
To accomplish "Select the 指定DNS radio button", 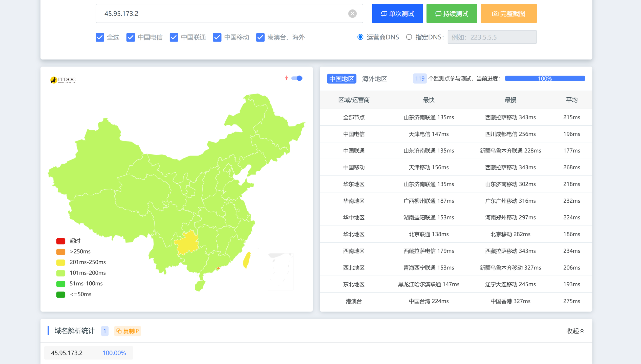I will (409, 37).
